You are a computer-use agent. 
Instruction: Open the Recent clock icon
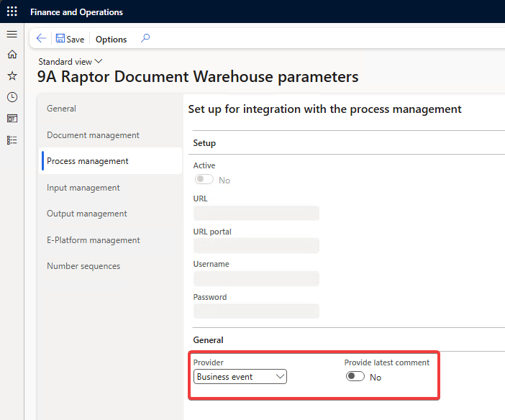coord(12,97)
